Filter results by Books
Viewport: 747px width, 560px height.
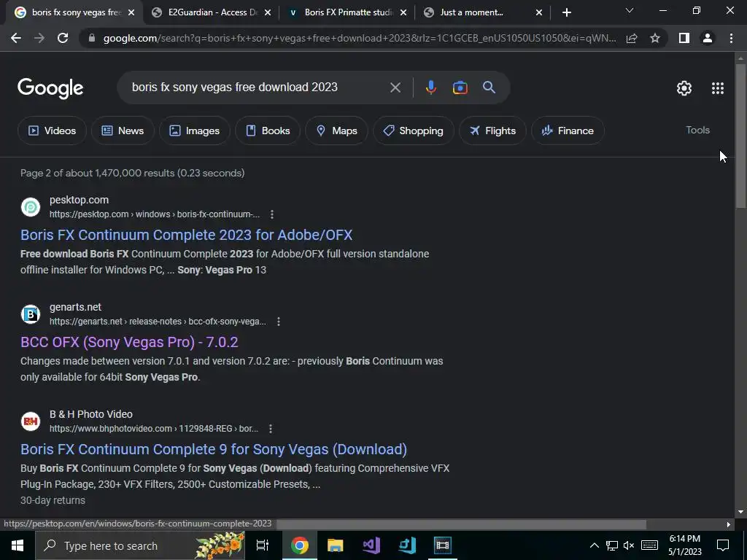click(x=268, y=131)
